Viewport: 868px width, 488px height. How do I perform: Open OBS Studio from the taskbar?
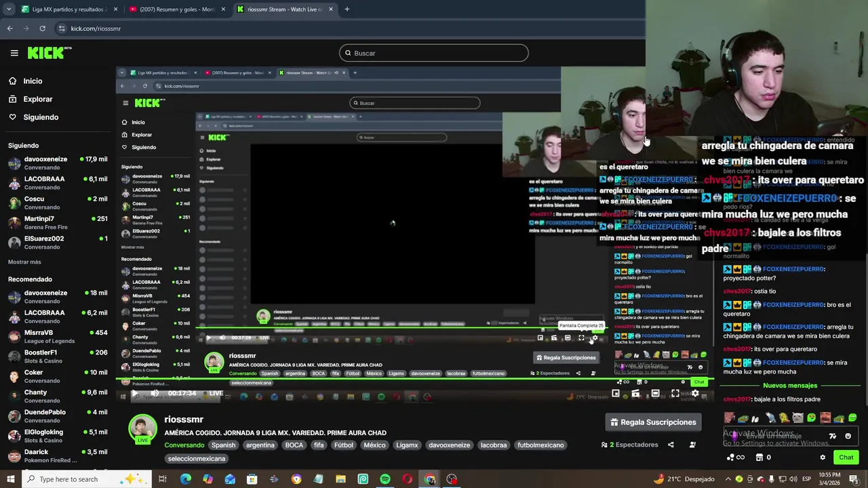point(452,479)
